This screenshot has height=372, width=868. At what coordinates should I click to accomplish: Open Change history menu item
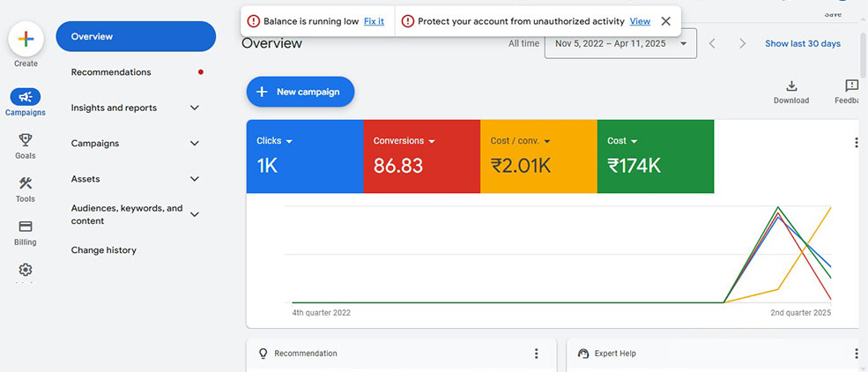point(104,250)
